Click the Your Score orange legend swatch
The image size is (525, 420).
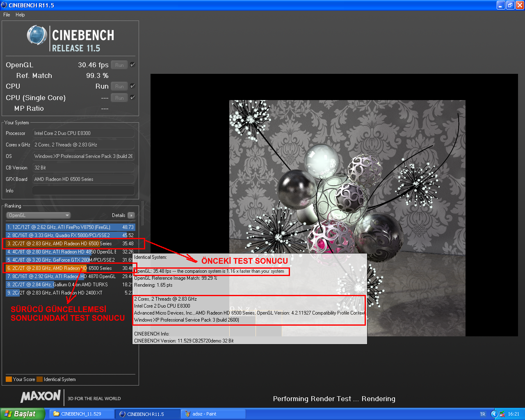9,379
